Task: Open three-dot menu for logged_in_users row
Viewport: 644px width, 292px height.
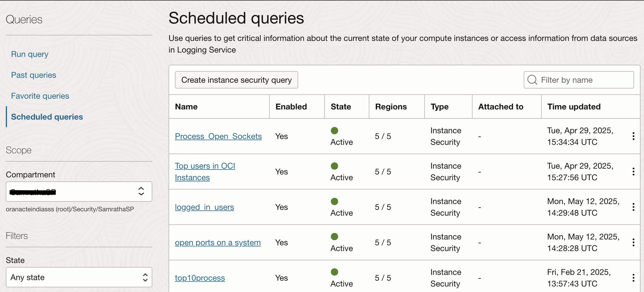Action: (633, 207)
